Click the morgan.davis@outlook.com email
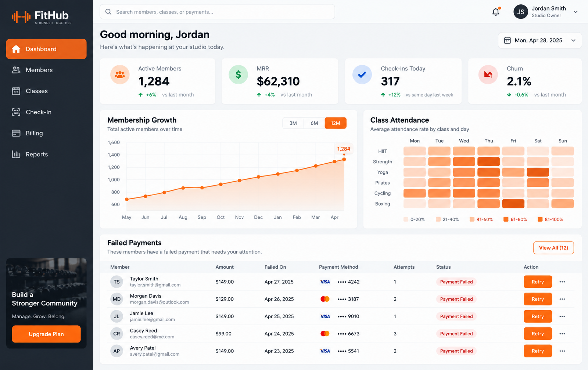588x370 pixels. pos(159,302)
